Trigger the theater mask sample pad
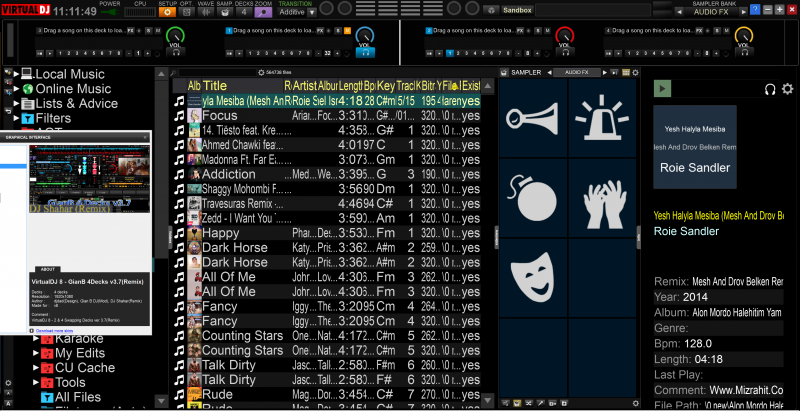800x411 pixels. pos(533,277)
